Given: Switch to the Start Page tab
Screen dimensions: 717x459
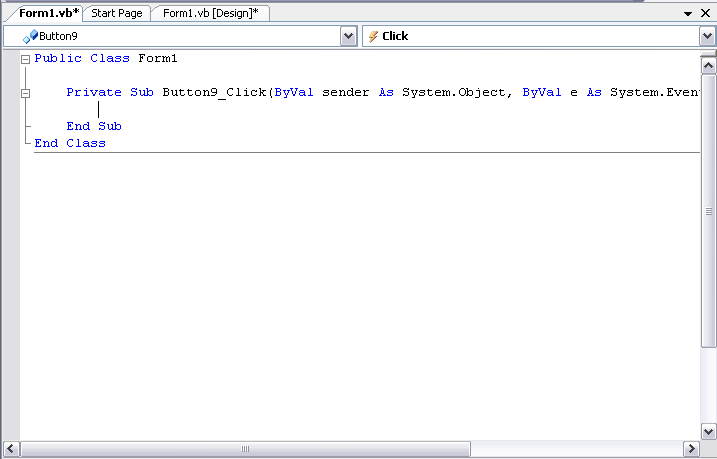Looking at the screenshot, I should point(116,13).
